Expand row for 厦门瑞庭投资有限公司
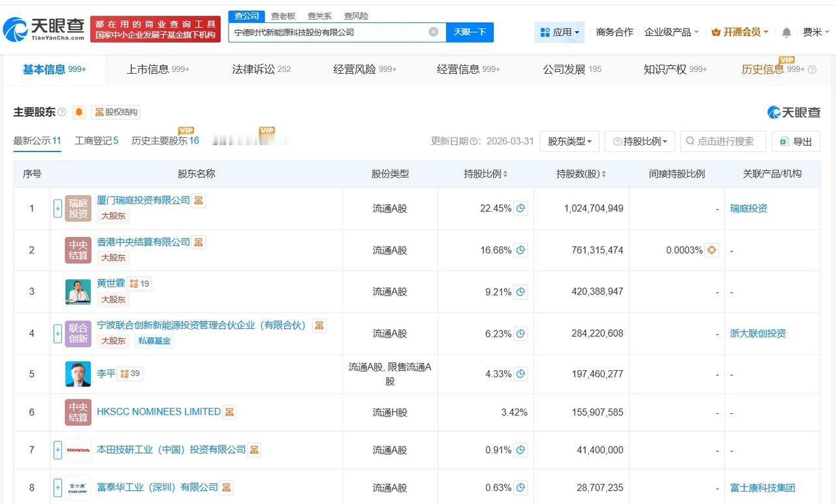This screenshot has height=504, width=836. (57, 208)
